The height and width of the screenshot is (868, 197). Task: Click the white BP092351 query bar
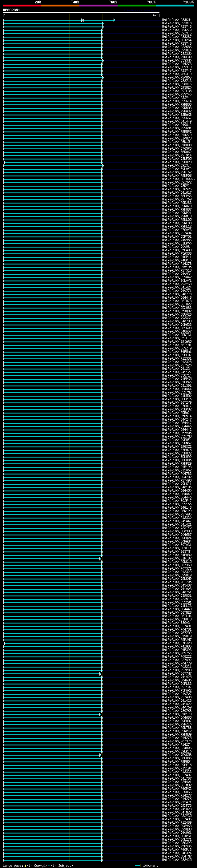[x=81, y=13]
